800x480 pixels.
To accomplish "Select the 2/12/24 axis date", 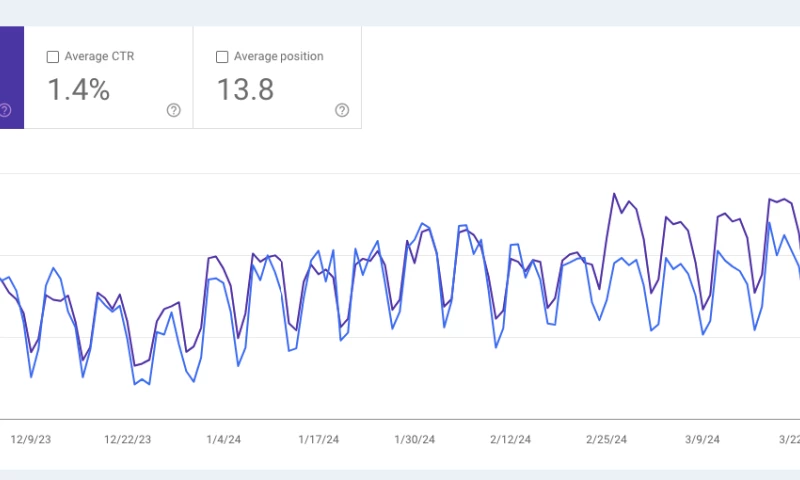I will coord(510,439).
